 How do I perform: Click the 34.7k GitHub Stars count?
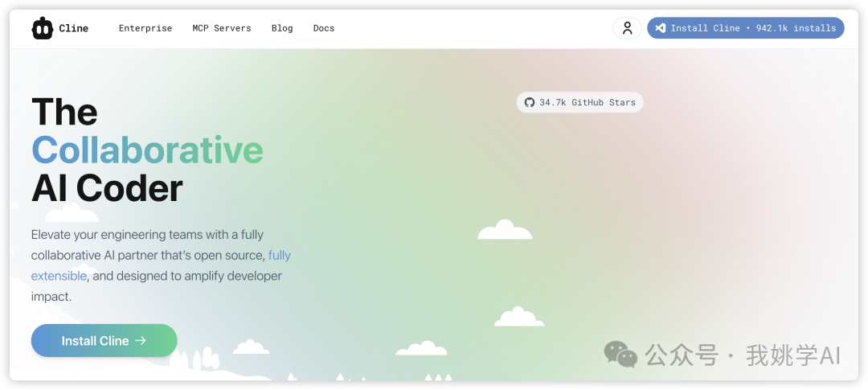588,102
